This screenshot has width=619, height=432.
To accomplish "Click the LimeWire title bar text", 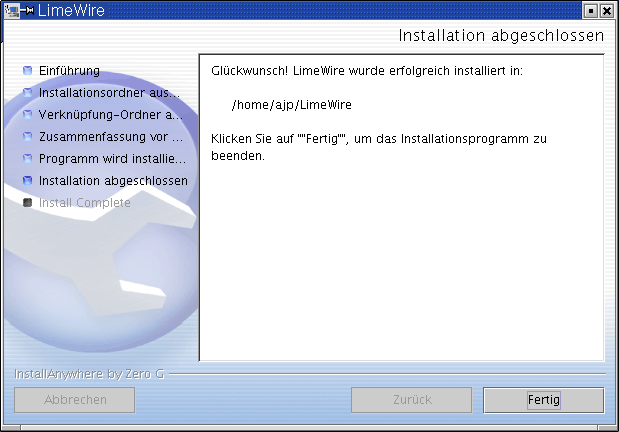I will pyautogui.click(x=70, y=10).
